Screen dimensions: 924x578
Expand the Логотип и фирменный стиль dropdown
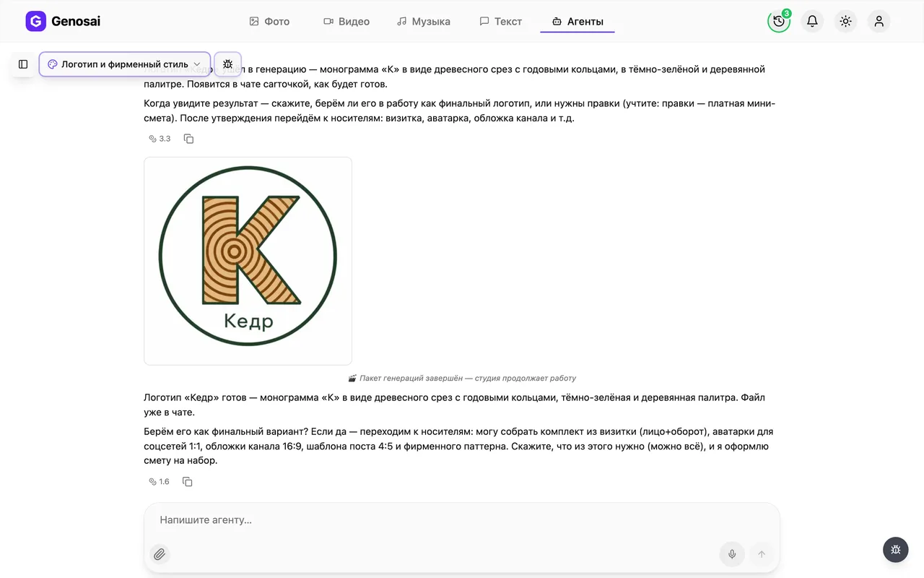tap(125, 64)
